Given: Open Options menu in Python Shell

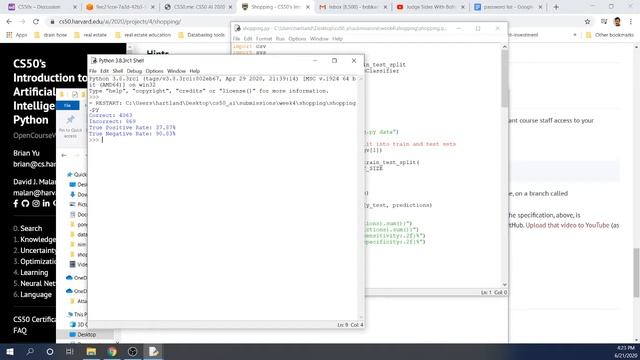Looking at the screenshot, I should (154, 71).
